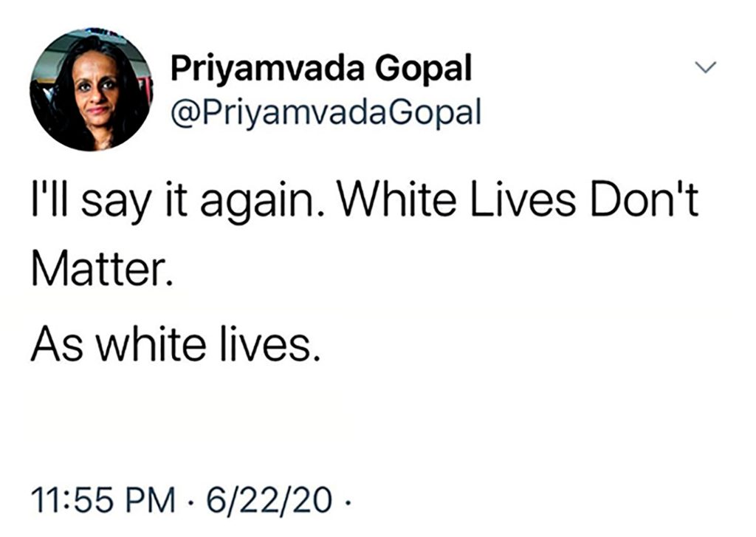The image size is (756, 537).
Task: Click the "@" symbol in the handle
Action: coord(185,114)
